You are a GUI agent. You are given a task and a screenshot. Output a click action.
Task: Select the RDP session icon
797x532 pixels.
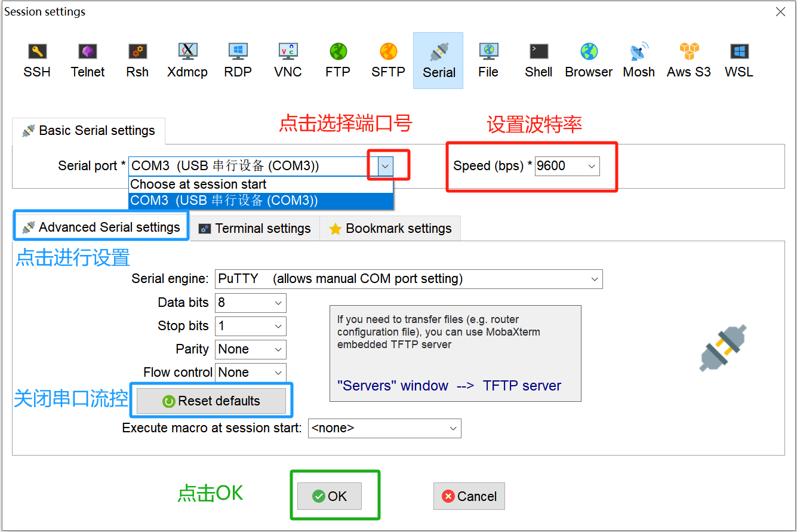[238, 60]
